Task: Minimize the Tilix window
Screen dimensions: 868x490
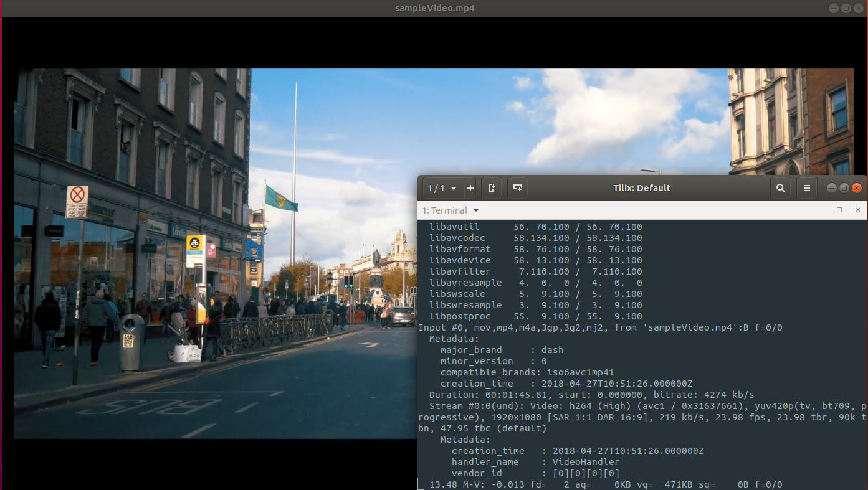Action: click(831, 188)
